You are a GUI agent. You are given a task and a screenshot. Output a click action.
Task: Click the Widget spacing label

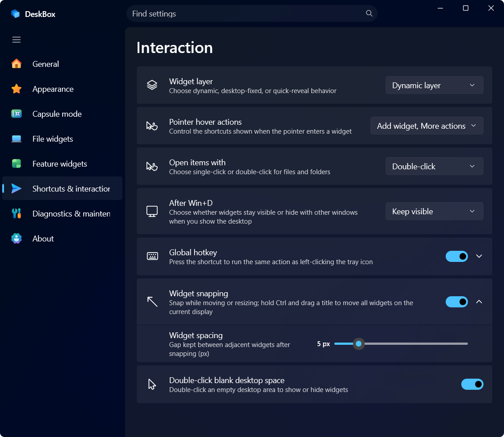(x=196, y=335)
